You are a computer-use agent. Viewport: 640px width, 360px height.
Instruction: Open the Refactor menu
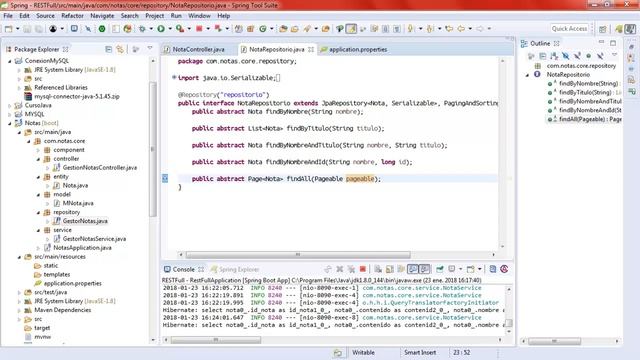tap(72, 16)
